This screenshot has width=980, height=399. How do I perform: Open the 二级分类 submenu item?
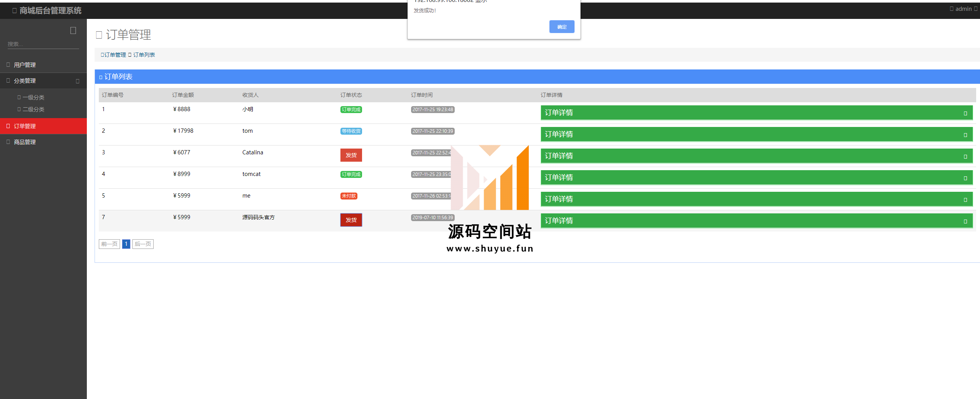[33, 110]
